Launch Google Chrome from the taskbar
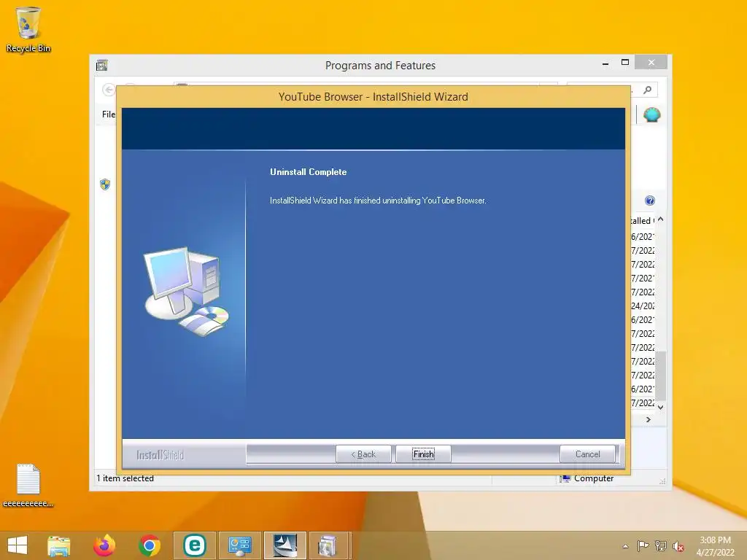Screen dimensions: 747x560 coord(150,545)
